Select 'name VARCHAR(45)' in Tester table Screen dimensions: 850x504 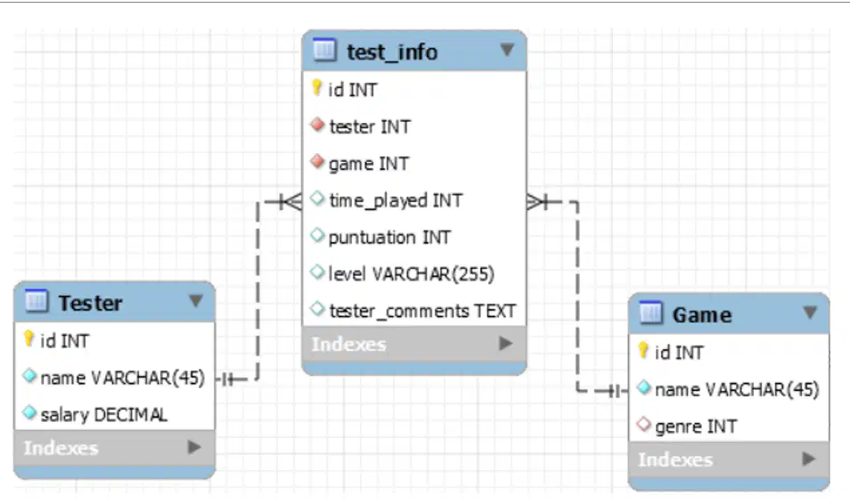(x=123, y=378)
